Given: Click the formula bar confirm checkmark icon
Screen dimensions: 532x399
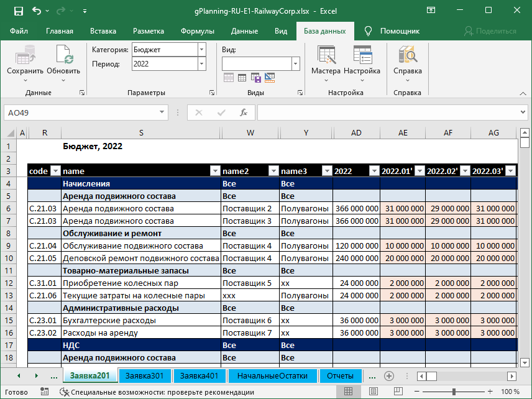Looking at the screenshot, I should pyautogui.click(x=221, y=112).
